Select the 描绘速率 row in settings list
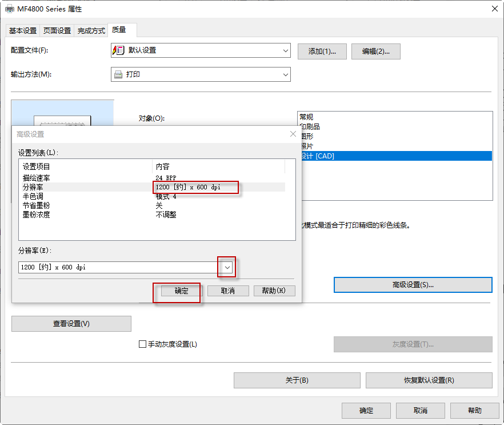Image resolution: width=504 pixels, height=425 pixels. [153, 177]
